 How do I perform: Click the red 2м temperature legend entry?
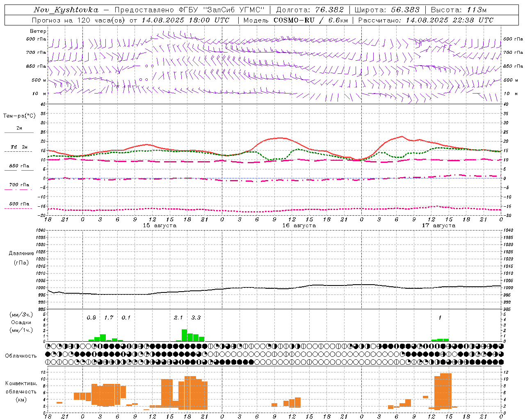19,128
